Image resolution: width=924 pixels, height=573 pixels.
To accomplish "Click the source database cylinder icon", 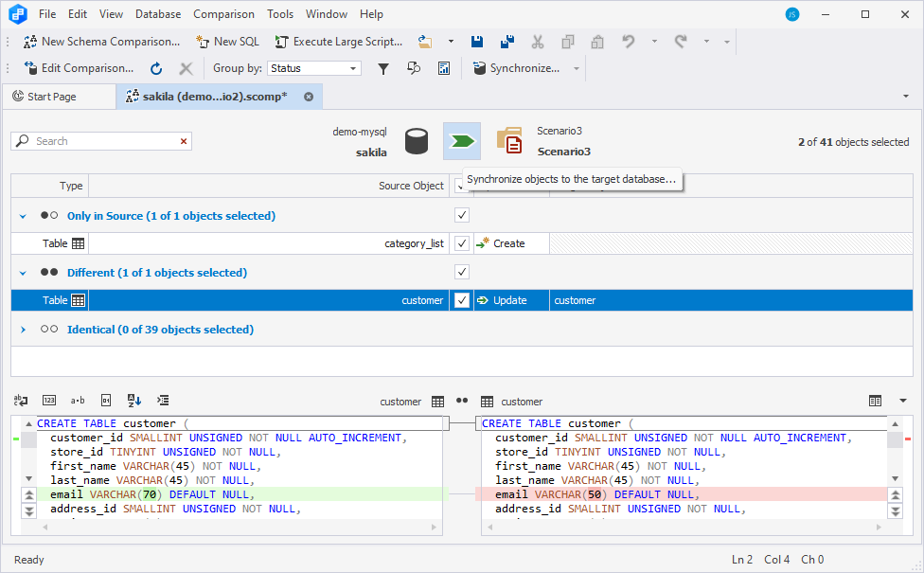I will pos(417,141).
